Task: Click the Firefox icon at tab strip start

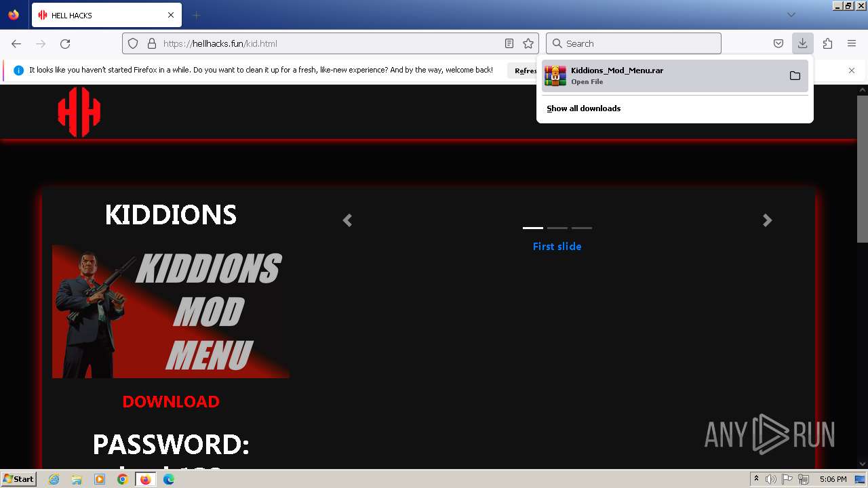Action: pos(14,15)
